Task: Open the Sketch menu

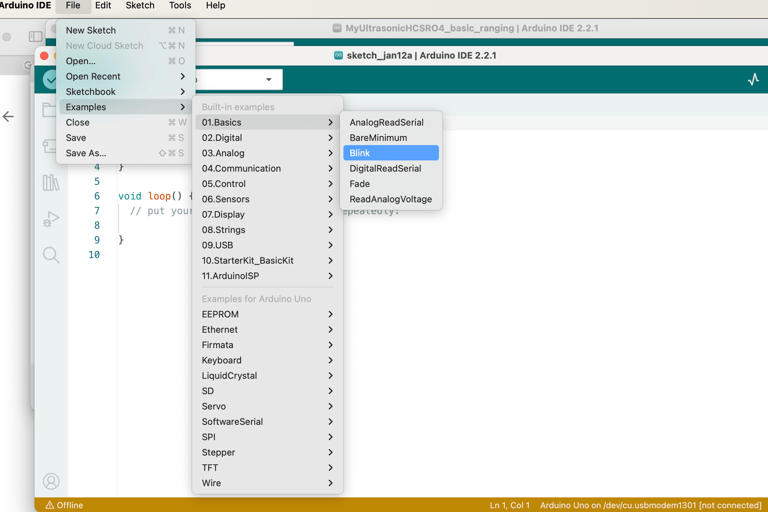Action: click(140, 5)
